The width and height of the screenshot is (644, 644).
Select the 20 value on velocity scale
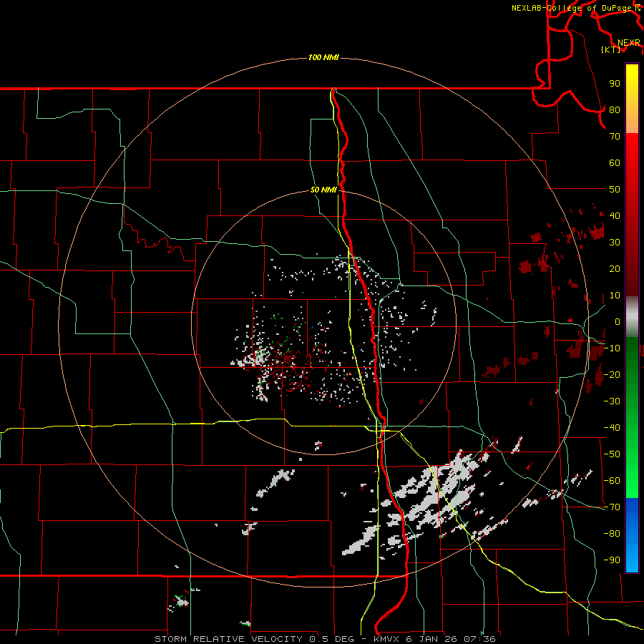coord(615,268)
